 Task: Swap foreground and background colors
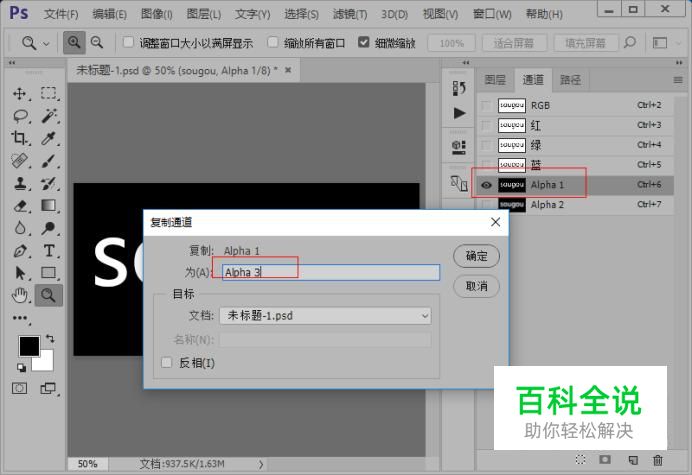[50, 339]
